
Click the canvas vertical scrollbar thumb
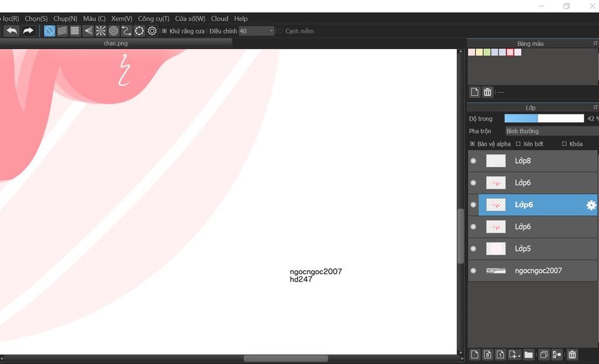[x=461, y=236]
